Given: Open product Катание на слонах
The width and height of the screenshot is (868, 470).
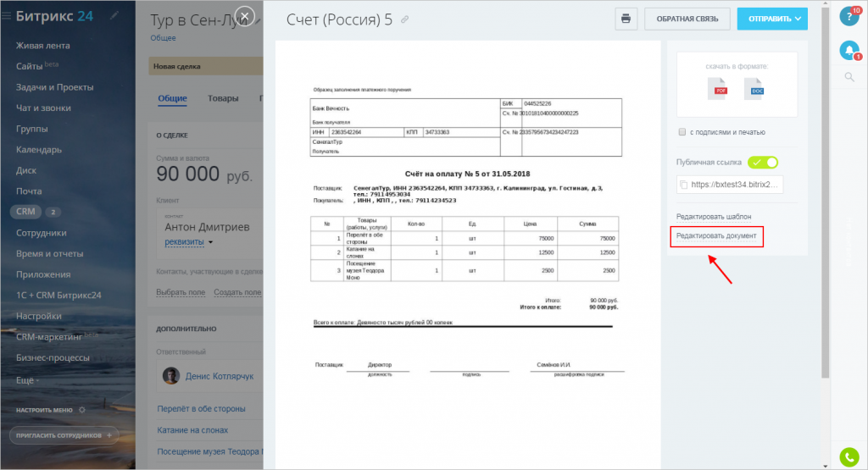Looking at the screenshot, I should pyautogui.click(x=192, y=429).
